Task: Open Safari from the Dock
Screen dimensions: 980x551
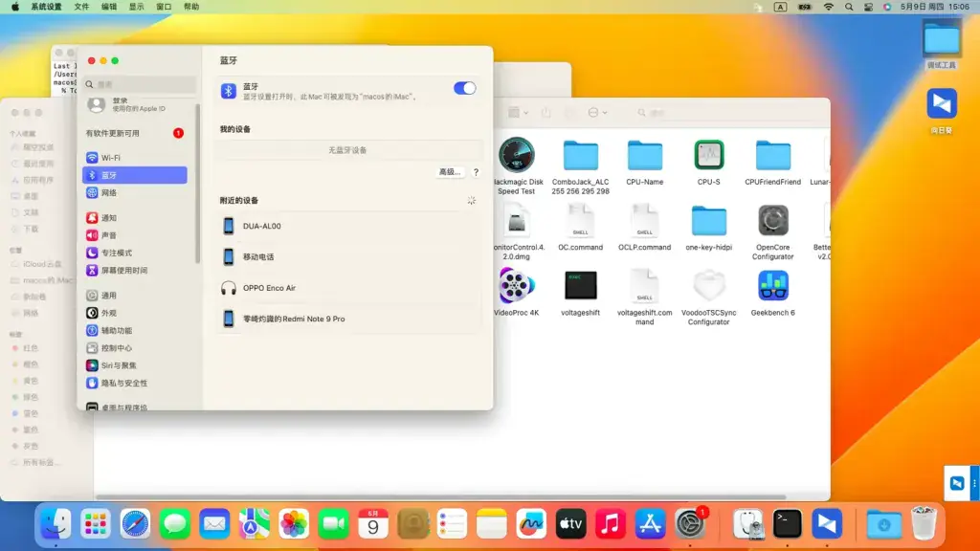Action: (135, 523)
